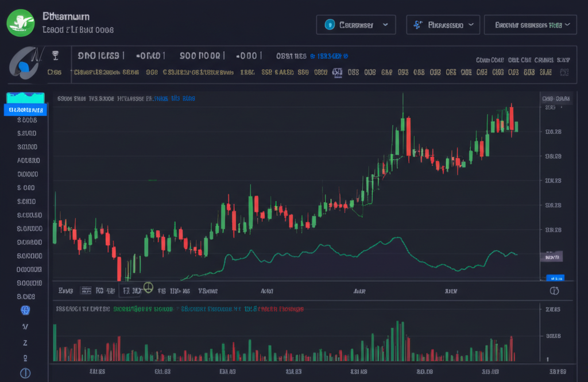This screenshot has height=382, width=588.
Task: Click the green round coin logo
Action: click(21, 23)
